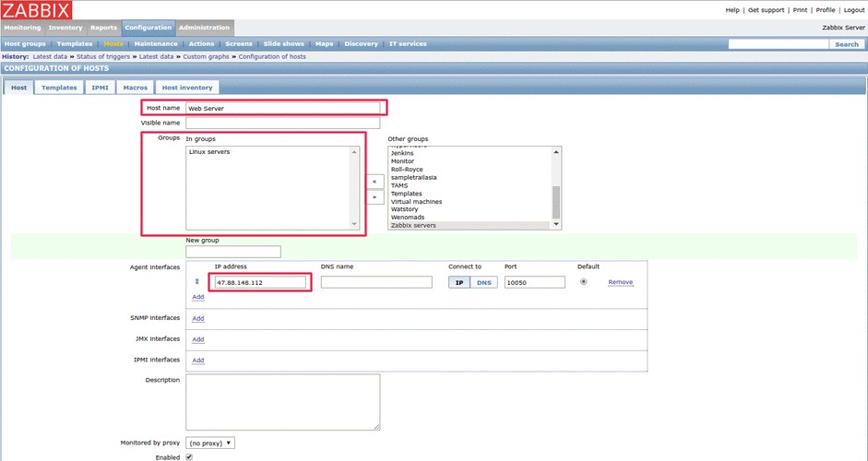Click Add for IPMI interfaces

coord(198,361)
